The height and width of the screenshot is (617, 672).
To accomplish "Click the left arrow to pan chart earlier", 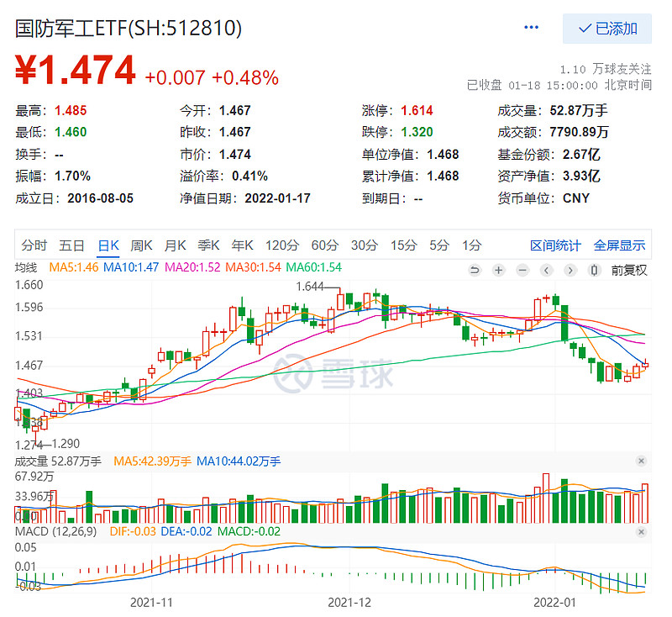I will [x=545, y=271].
